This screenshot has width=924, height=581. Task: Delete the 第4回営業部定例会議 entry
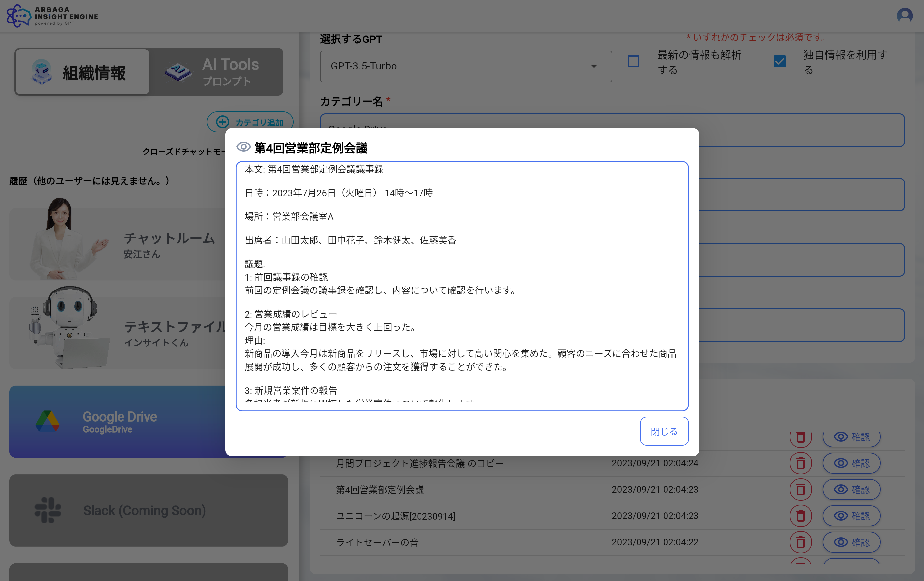[x=801, y=489]
